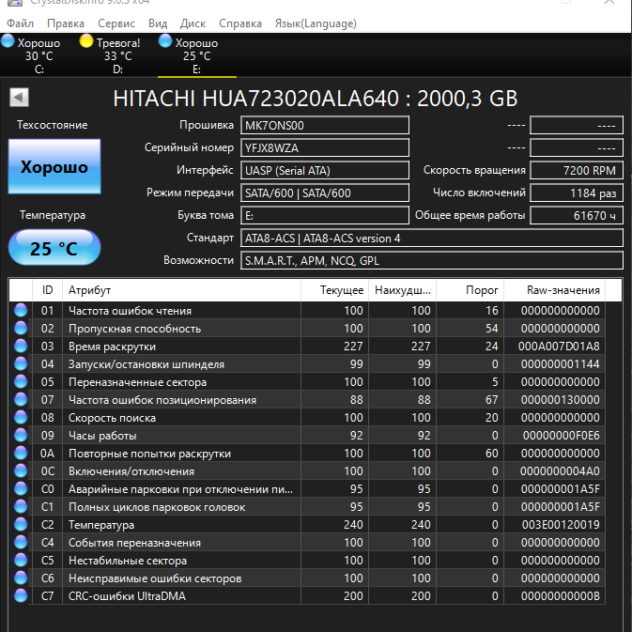The height and width of the screenshot is (632, 632).
Task: Select row Частота ошибок позиционирования
Action: point(307,399)
